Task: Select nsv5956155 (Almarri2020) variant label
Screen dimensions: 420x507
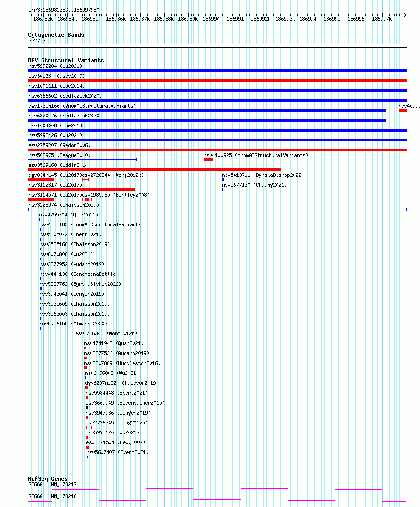Action: (x=73, y=324)
